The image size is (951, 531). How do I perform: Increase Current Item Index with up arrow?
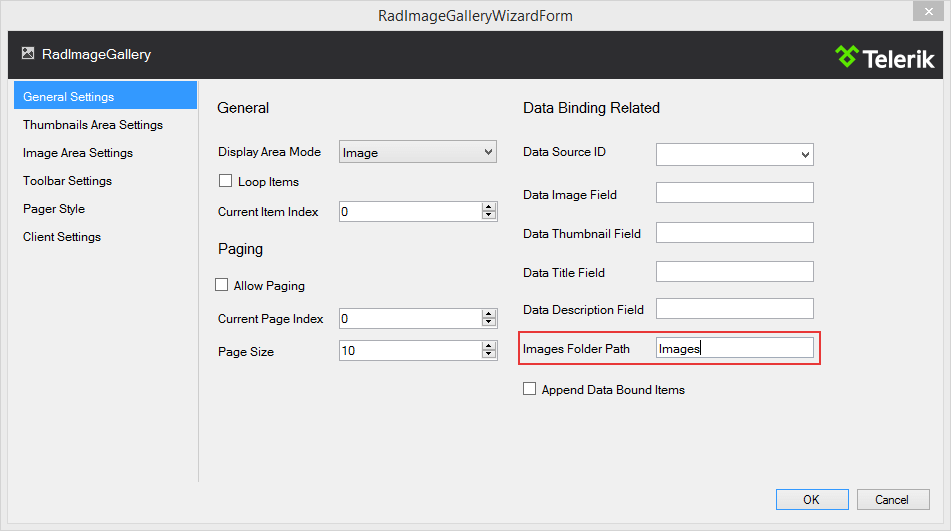point(489,207)
